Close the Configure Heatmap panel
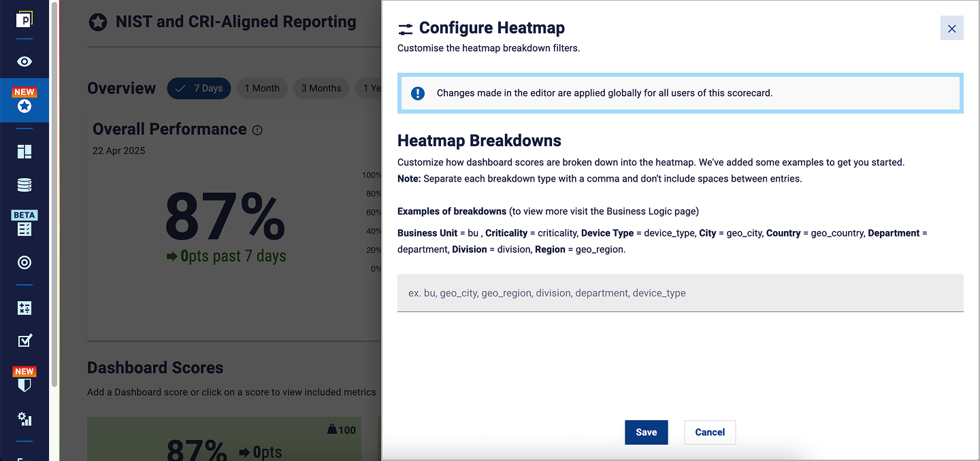The width and height of the screenshot is (980, 461). (952, 29)
